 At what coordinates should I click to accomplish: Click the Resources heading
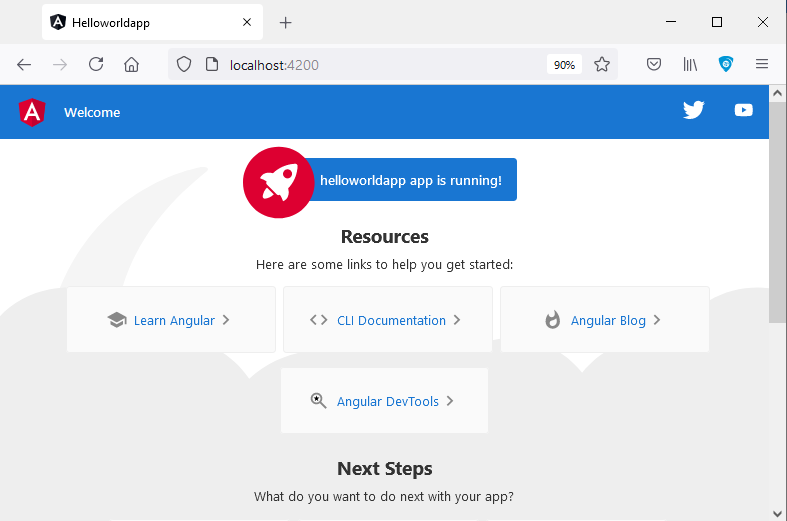click(x=384, y=236)
